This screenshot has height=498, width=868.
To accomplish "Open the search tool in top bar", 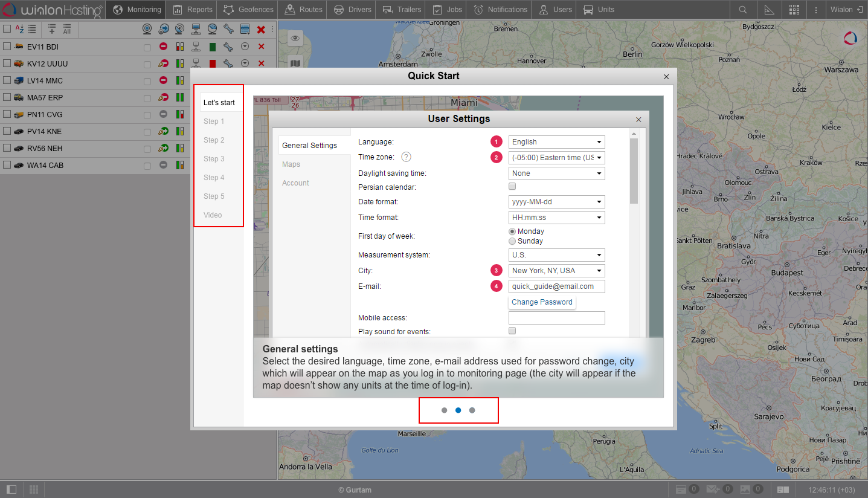I will point(743,10).
